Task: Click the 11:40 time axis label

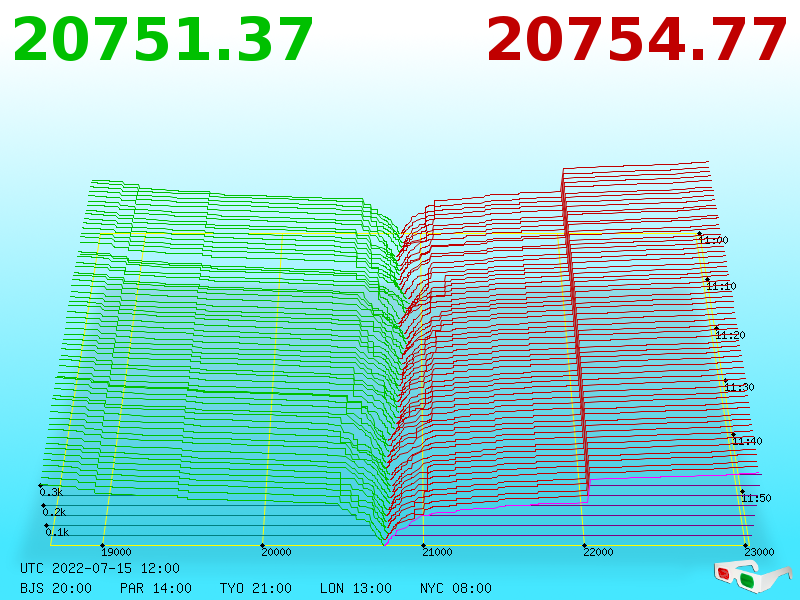Action: click(x=747, y=441)
